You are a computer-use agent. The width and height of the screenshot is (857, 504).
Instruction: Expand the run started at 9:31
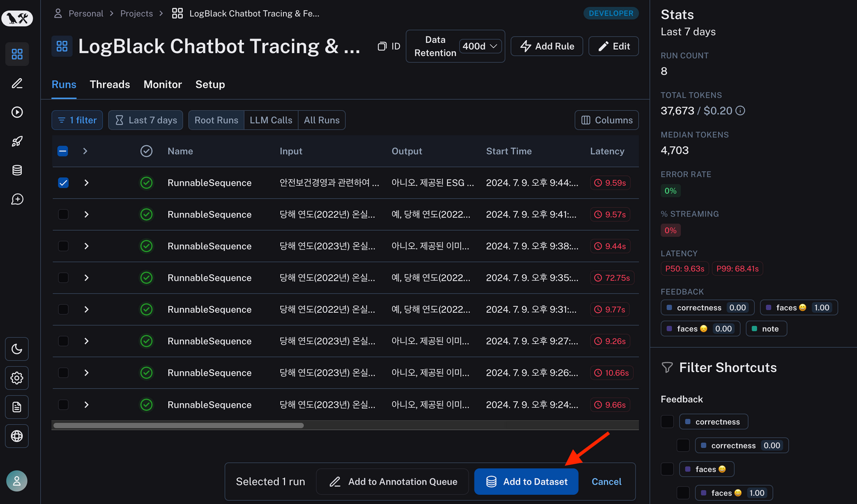pos(86,309)
